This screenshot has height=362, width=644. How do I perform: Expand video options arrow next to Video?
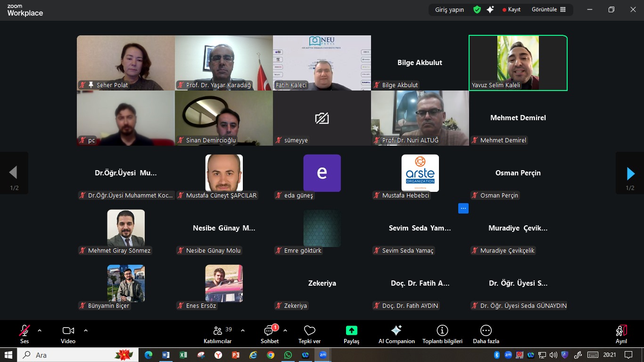pyautogui.click(x=86, y=330)
